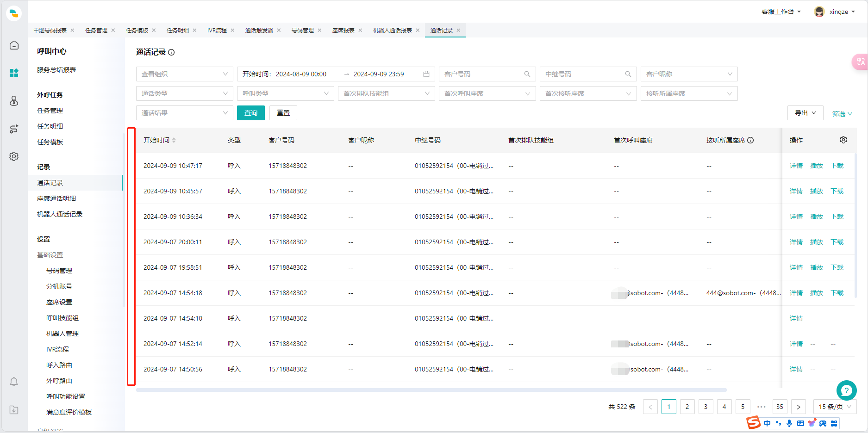Switch to the 号码管理 tab
Viewport: 868px width, 433px height.
pos(303,30)
